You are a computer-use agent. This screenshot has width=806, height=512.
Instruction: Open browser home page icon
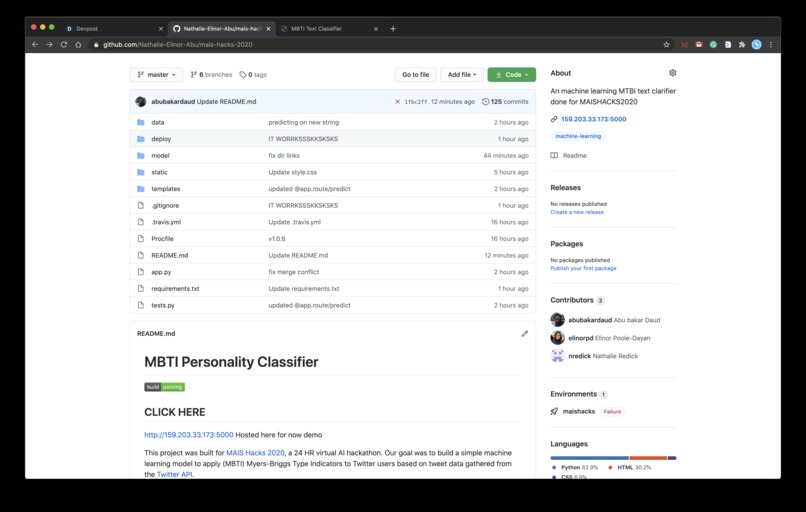tap(78, 45)
